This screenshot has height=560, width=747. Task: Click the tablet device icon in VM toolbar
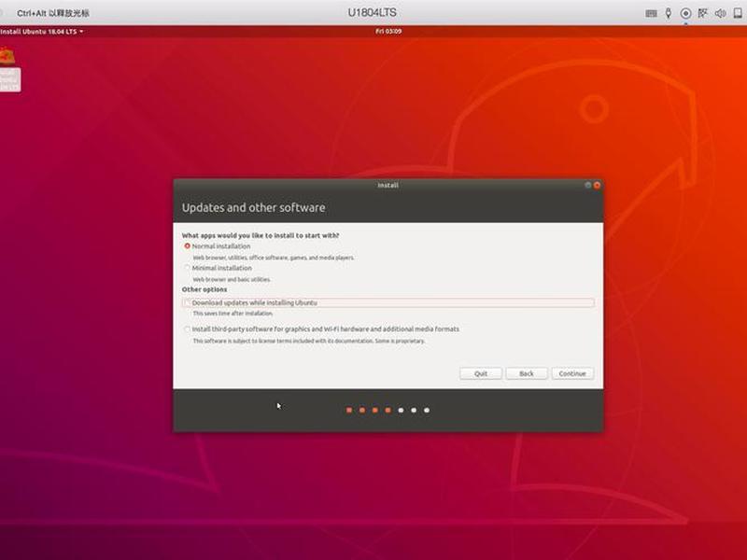click(x=738, y=13)
